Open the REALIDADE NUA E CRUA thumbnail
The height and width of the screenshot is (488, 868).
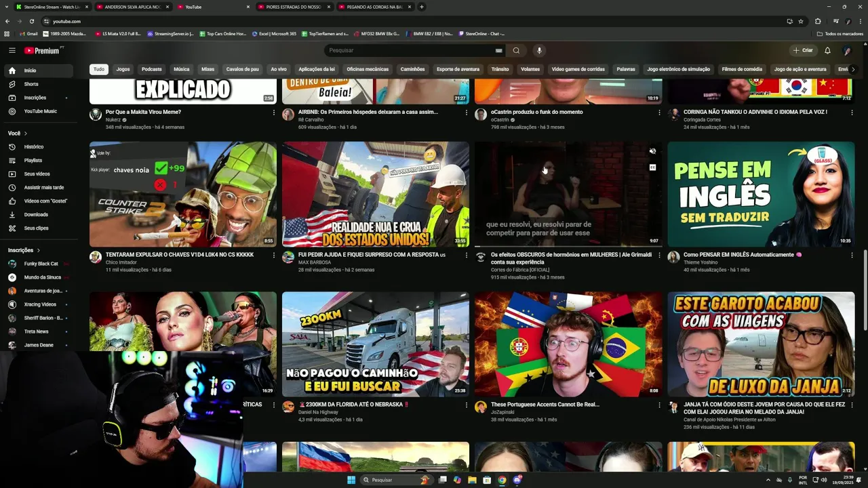376,194
